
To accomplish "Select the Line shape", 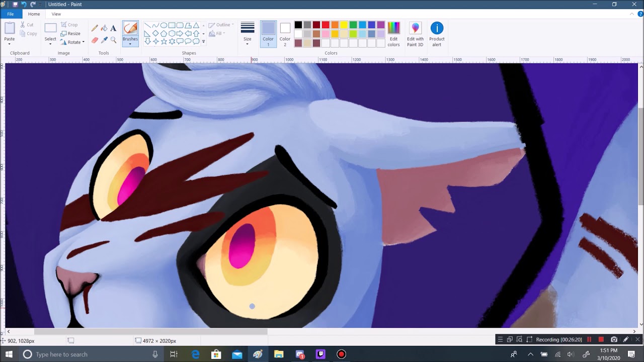I will tap(147, 25).
